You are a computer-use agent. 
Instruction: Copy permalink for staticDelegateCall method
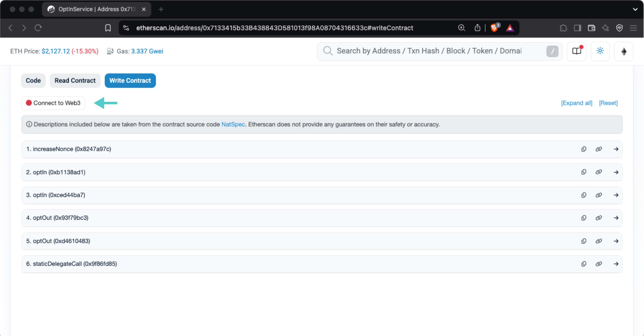pos(599,264)
